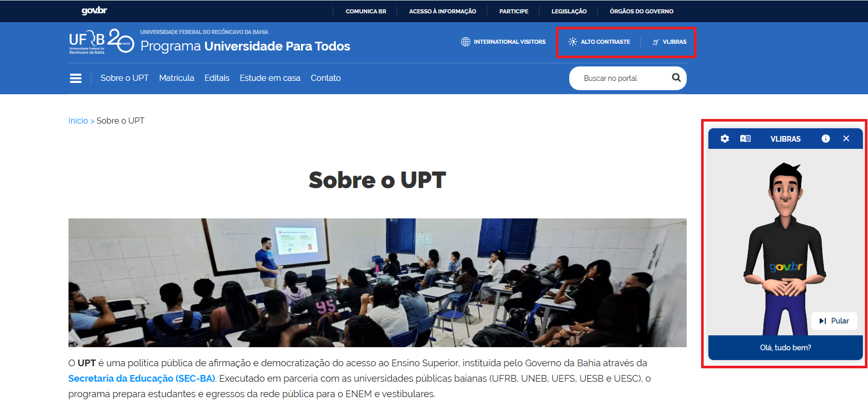Click the search magnifier icon
Screen dimensions: 868x409
click(676, 78)
